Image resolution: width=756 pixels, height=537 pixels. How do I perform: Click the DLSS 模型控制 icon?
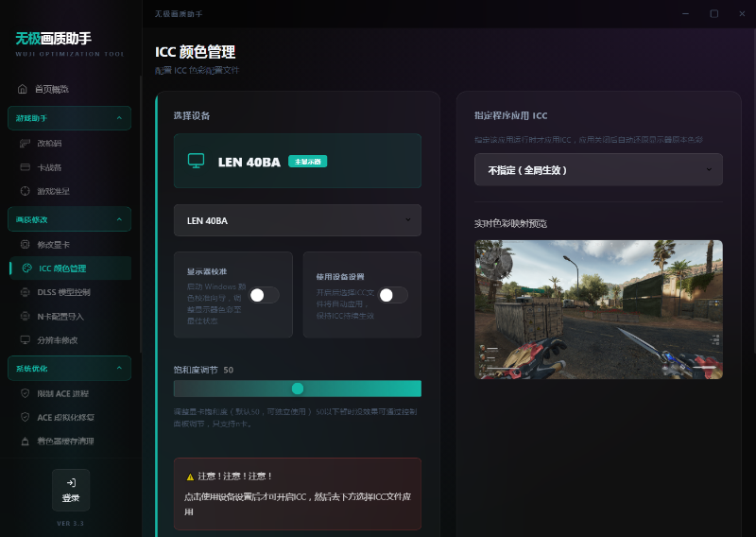click(26, 292)
